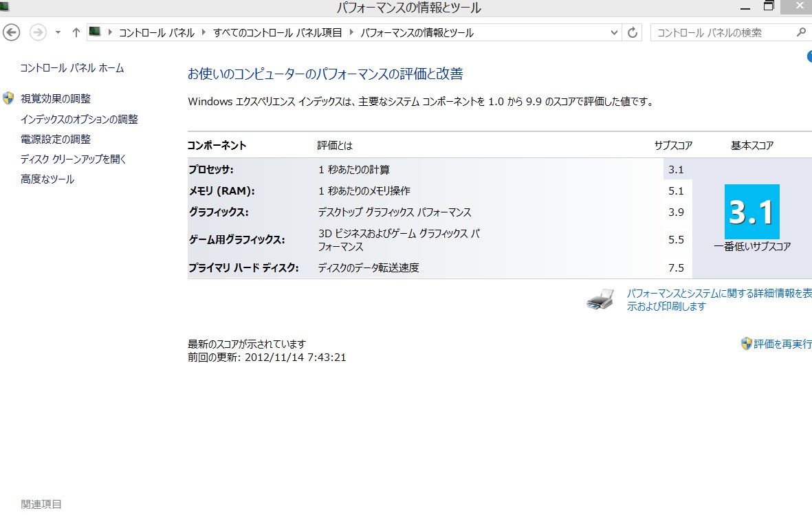Screen dimensions: 812x515
Task: Select the プライマリ ハード ディスク: row label
Action: [x=243, y=268]
